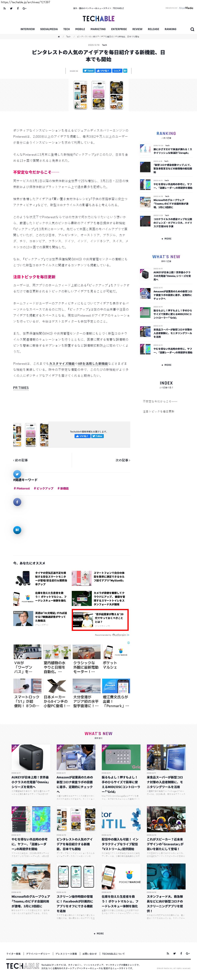The width and height of the screenshot is (197, 980).
Task: Expand RANKING list with + MORE
Action: pyautogui.click(x=166, y=239)
